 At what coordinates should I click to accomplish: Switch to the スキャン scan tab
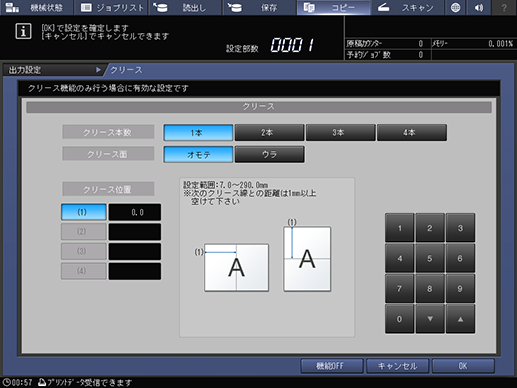pos(407,7)
